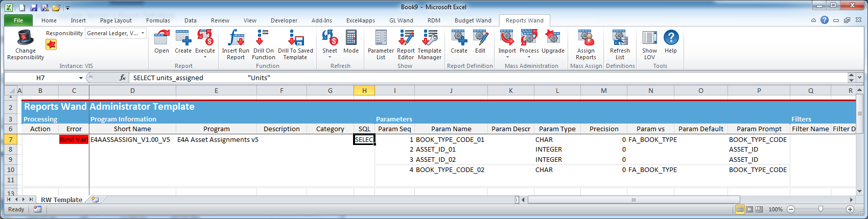Open the Template Manager
Image resolution: width=868 pixels, height=219 pixels.
pyautogui.click(x=430, y=38)
